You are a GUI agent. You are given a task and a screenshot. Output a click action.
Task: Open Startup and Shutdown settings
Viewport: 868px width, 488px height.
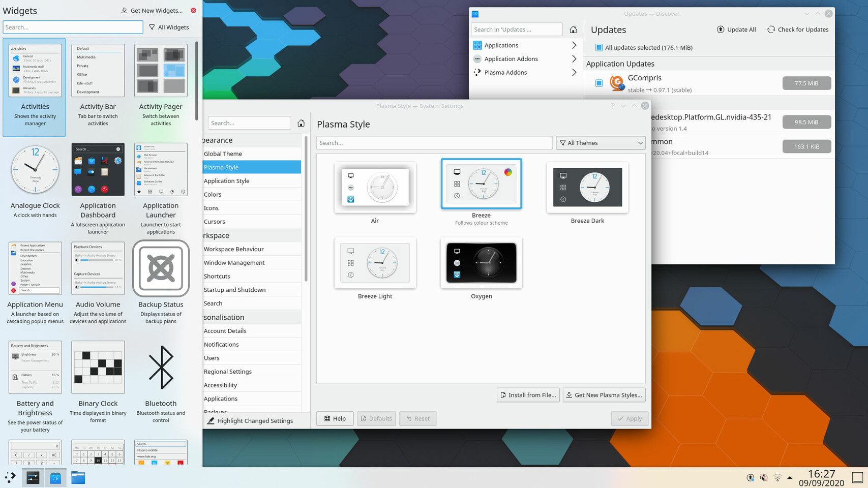point(252,290)
